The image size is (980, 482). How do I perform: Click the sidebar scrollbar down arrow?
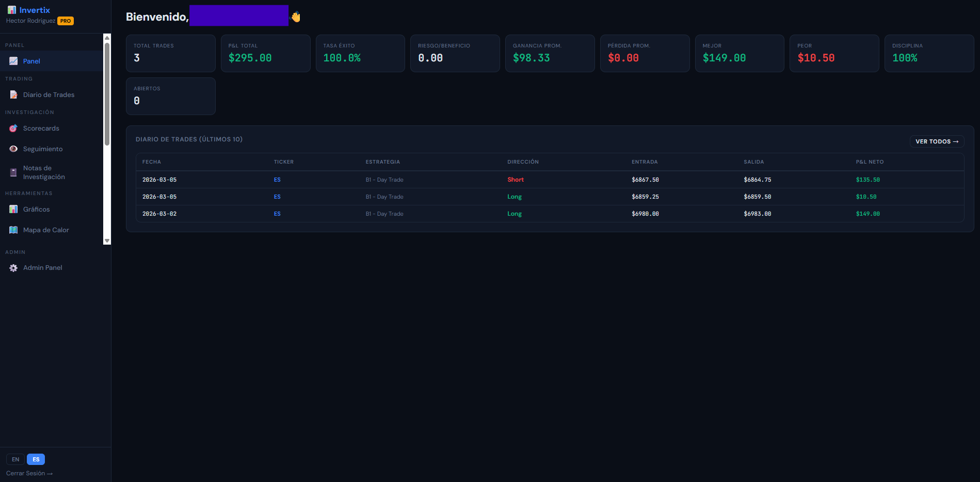107,240
